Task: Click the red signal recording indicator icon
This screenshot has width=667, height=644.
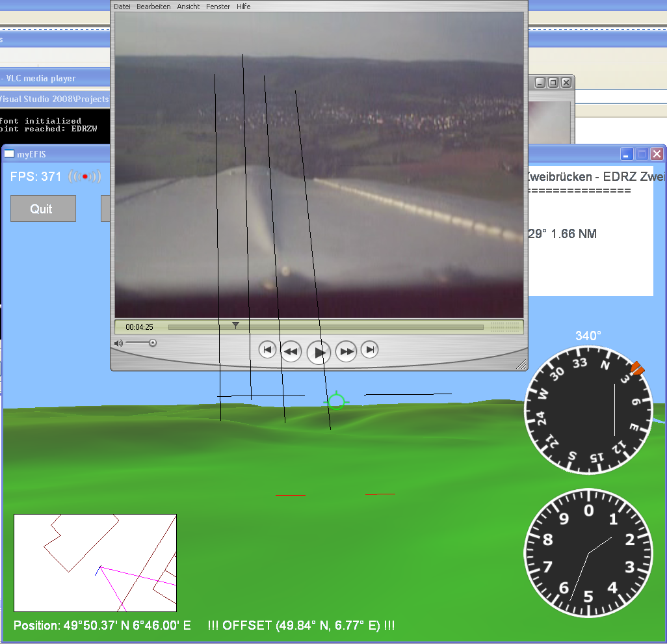Action: (85, 176)
